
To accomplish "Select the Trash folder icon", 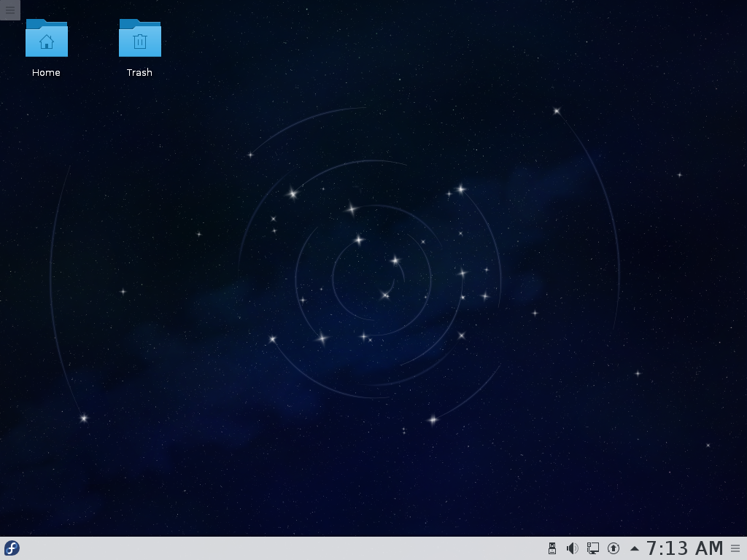I will click(139, 38).
